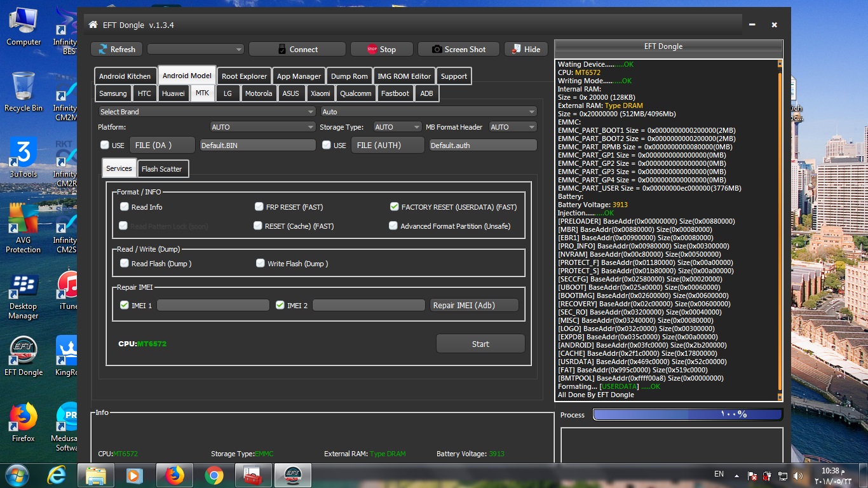Click the red Stop button
The width and height of the screenshot is (868, 488).
(382, 49)
